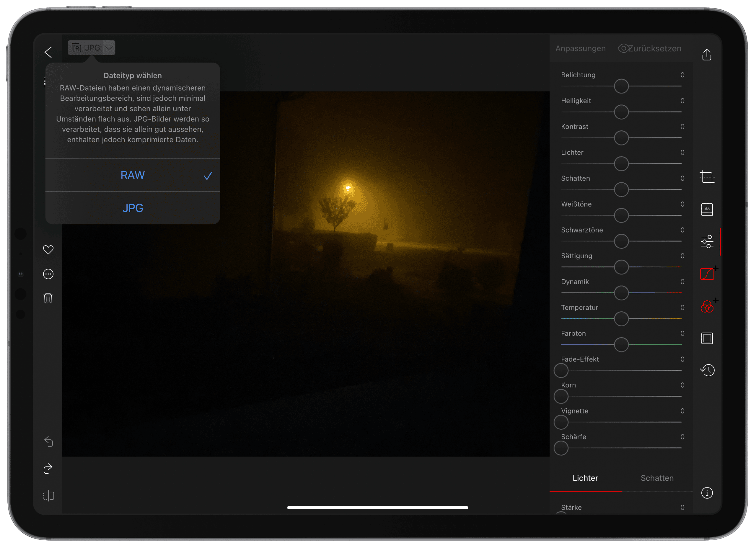This screenshot has height=548, width=756.
Task: Click the Anpassungen panel title
Action: [x=580, y=49]
